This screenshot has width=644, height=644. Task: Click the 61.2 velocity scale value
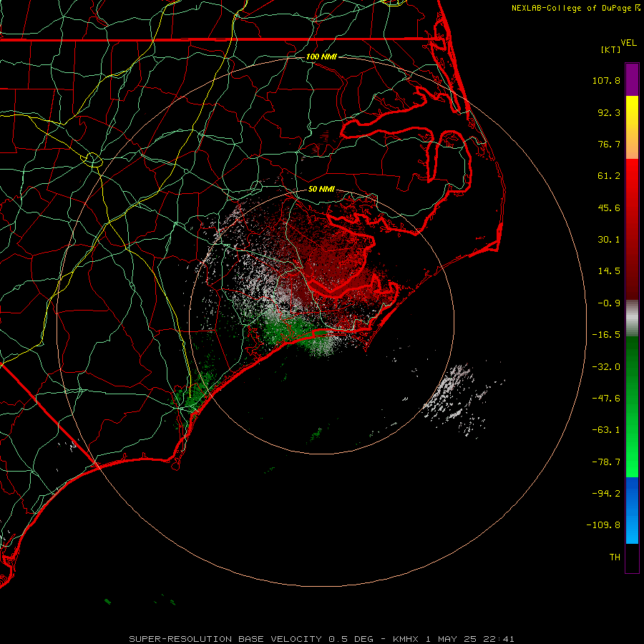tap(609, 176)
